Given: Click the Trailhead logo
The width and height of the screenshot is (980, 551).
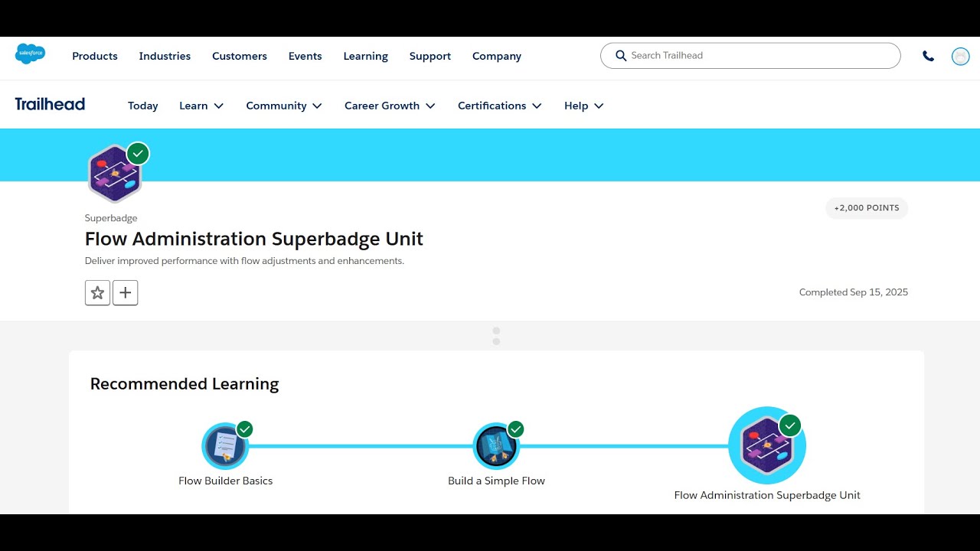Looking at the screenshot, I should (x=50, y=104).
